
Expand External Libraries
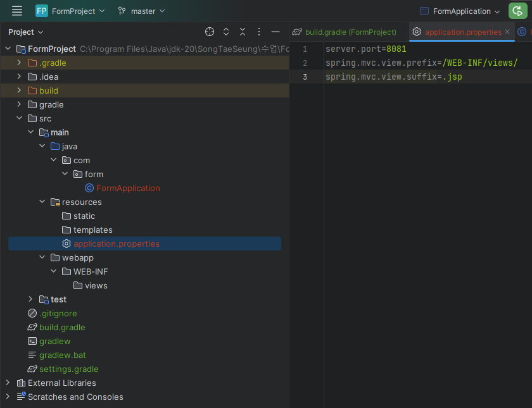(8, 383)
